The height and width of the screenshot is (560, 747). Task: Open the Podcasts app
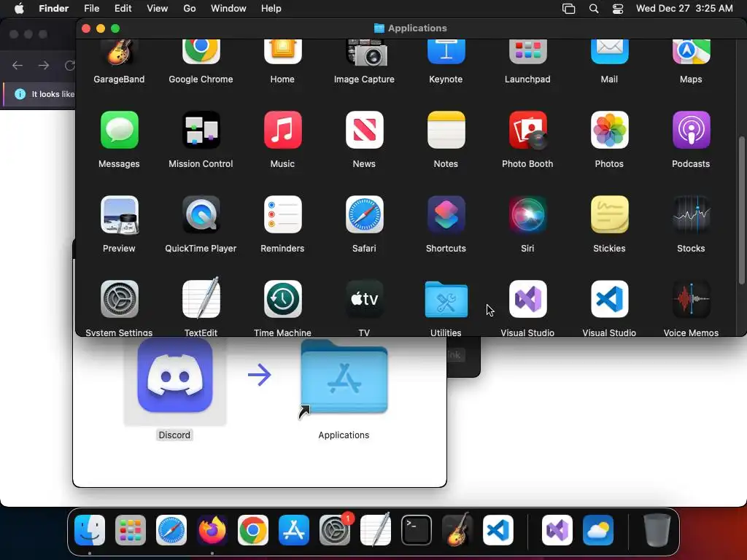tap(691, 130)
